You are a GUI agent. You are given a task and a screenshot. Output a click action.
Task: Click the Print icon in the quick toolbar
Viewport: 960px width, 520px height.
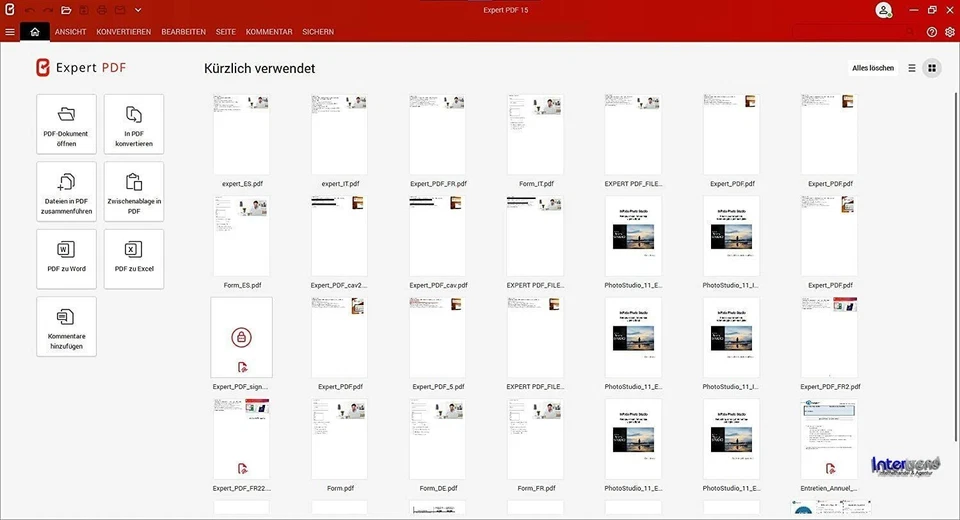[102, 10]
